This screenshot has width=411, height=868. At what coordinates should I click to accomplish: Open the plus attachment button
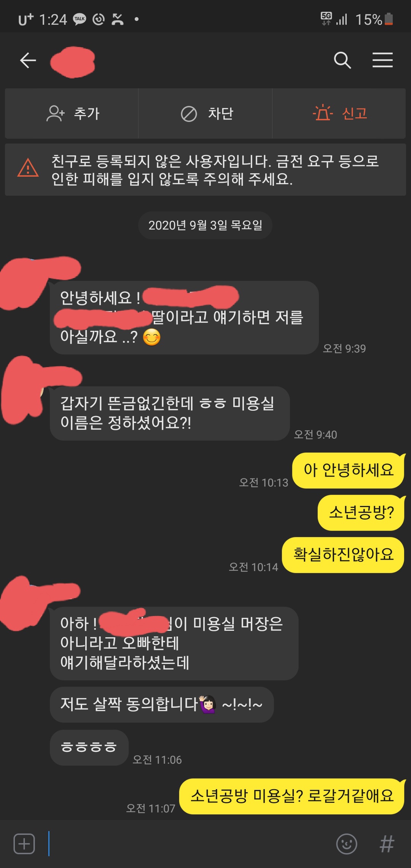[x=24, y=844]
